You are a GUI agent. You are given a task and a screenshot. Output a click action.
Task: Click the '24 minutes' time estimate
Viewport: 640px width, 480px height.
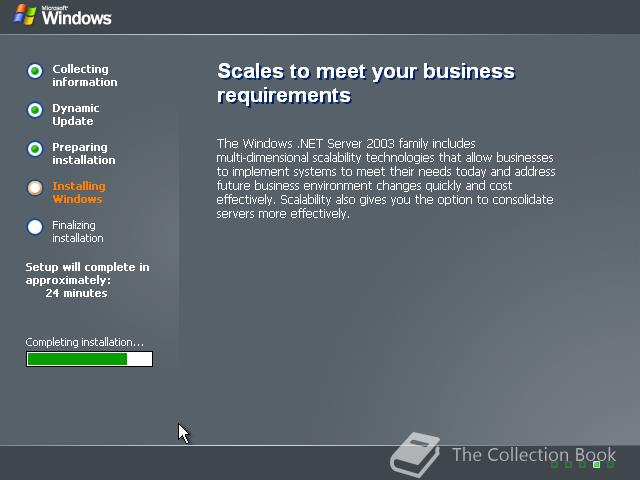tap(76, 293)
